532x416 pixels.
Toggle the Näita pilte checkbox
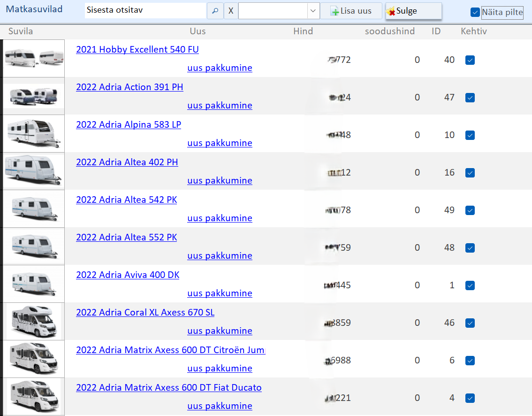click(475, 13)
